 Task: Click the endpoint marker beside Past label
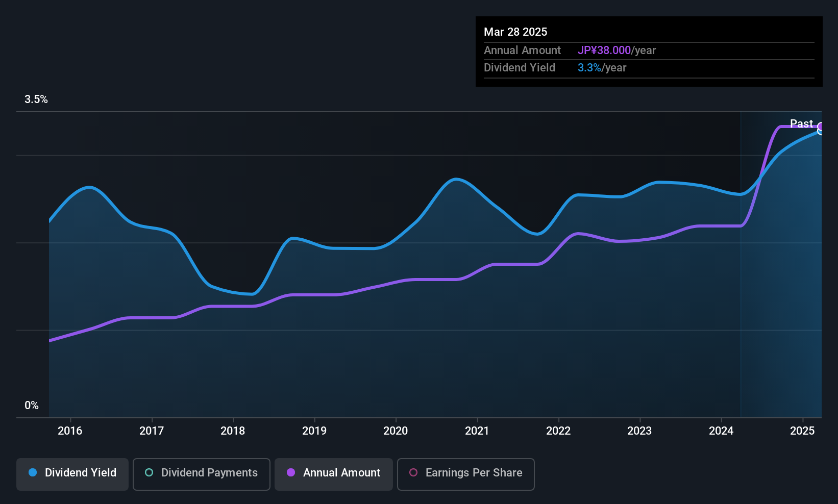click(821, 128)
